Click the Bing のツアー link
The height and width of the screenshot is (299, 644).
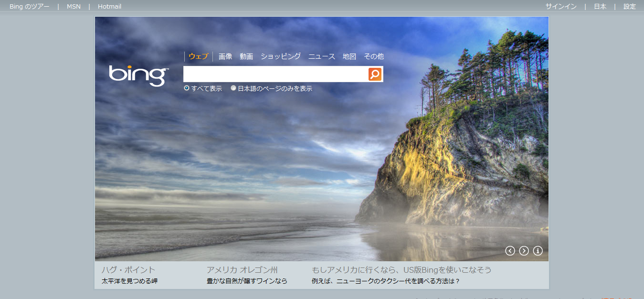pyautogui.click(x=29, y=6)
